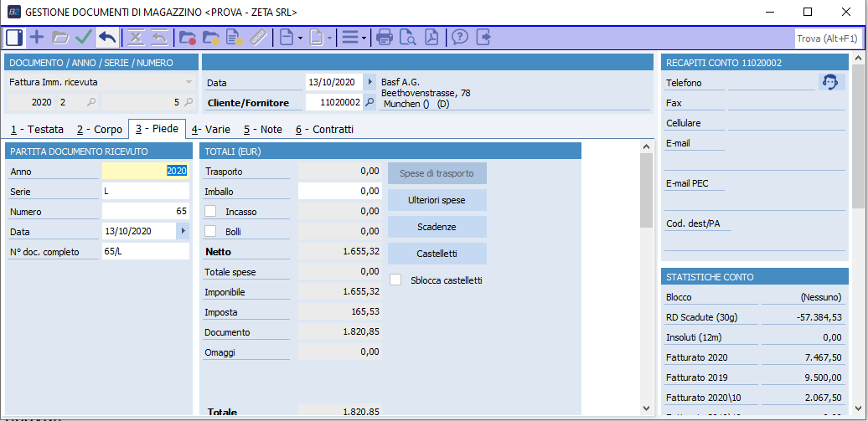This screenshot has height=421, width=868.
Task: Click the Telefono field in Recapiti conto
Action: [x=771, y=82]
